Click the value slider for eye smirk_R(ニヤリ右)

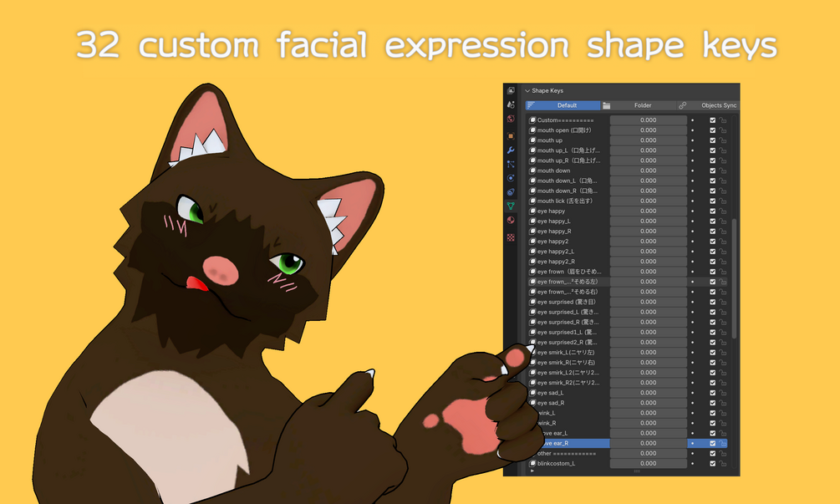[x=649, y=363]
